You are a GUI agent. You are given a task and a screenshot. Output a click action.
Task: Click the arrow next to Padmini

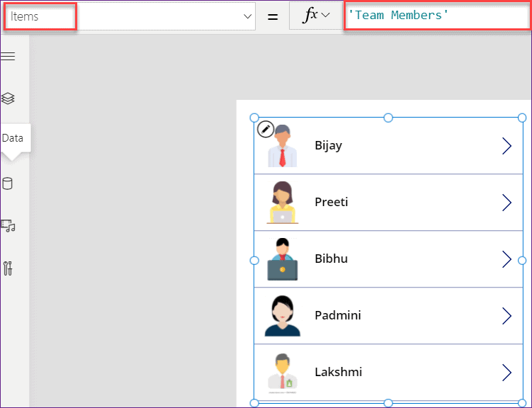tap(506, 316)
